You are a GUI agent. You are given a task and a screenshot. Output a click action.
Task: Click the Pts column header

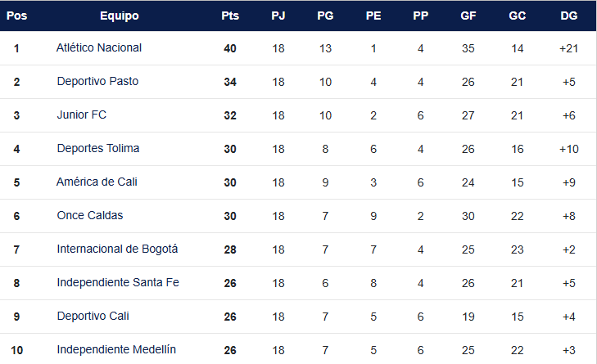tap(230, 16)
